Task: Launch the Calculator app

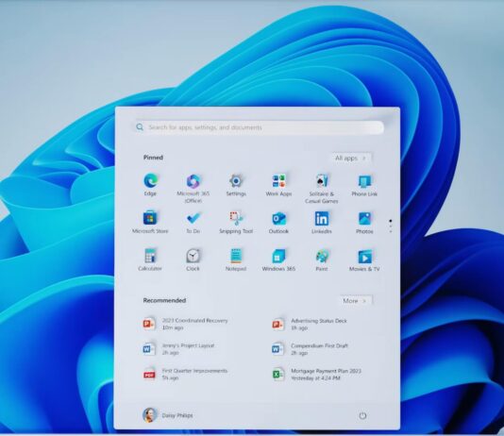Action: 150,260
